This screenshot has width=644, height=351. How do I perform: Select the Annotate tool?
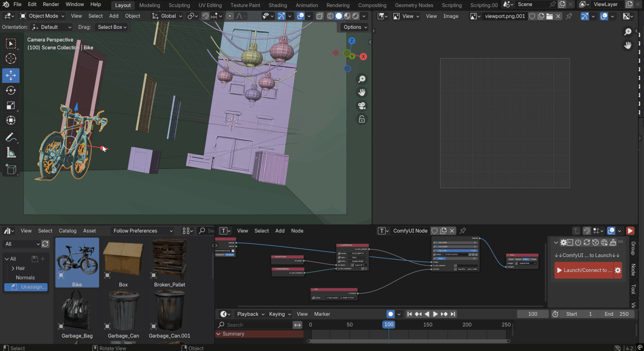point(11,137)
